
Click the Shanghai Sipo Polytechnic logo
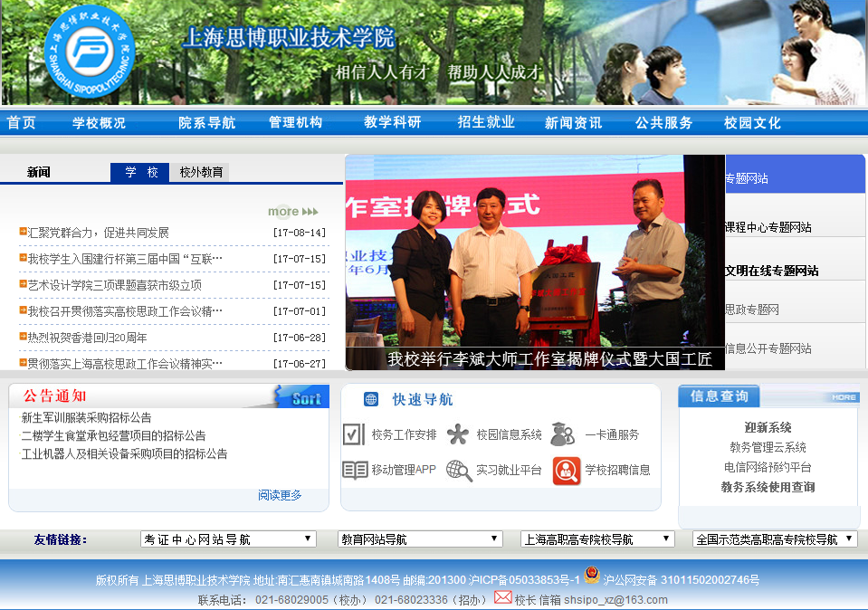coord(88,51)
